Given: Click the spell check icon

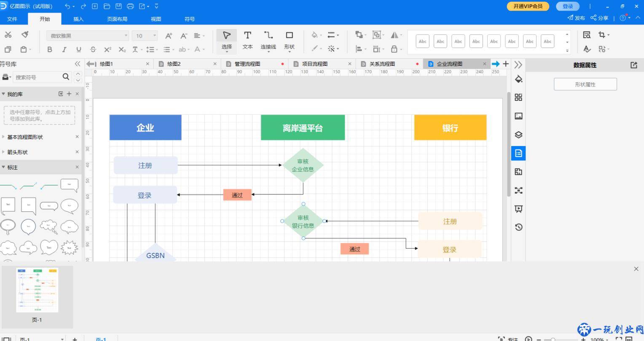Looking at the screenshot, I should coord(587,49).
